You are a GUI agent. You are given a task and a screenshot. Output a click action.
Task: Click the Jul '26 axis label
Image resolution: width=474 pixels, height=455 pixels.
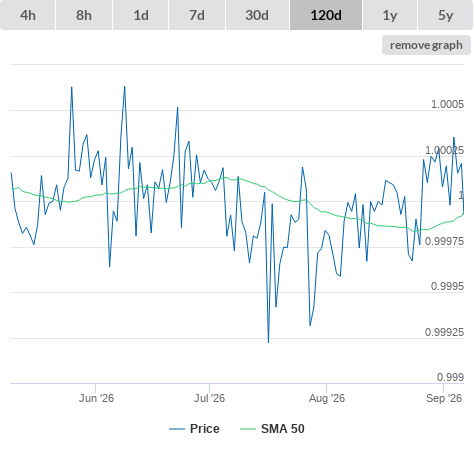pyautogui.click(x=210, y=398)
